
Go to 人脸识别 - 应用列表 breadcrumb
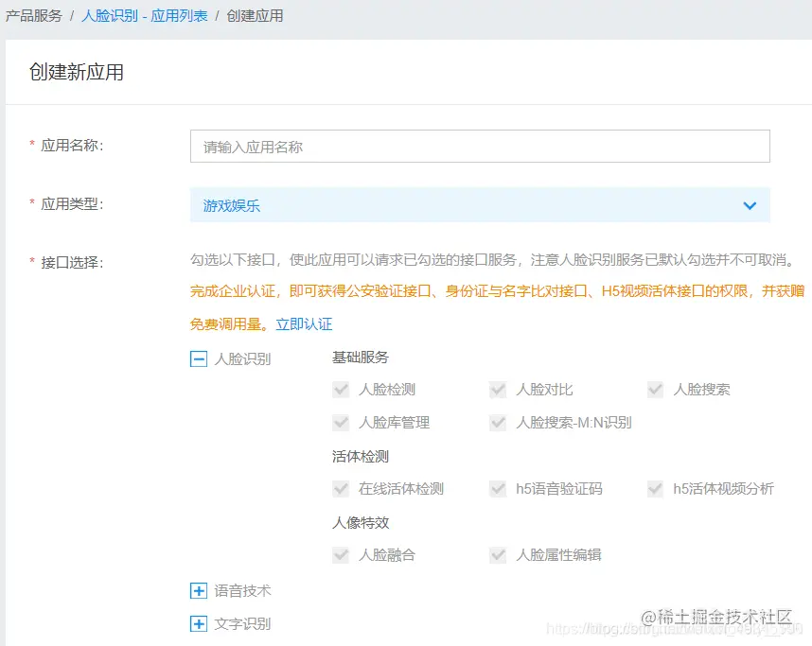145,15
